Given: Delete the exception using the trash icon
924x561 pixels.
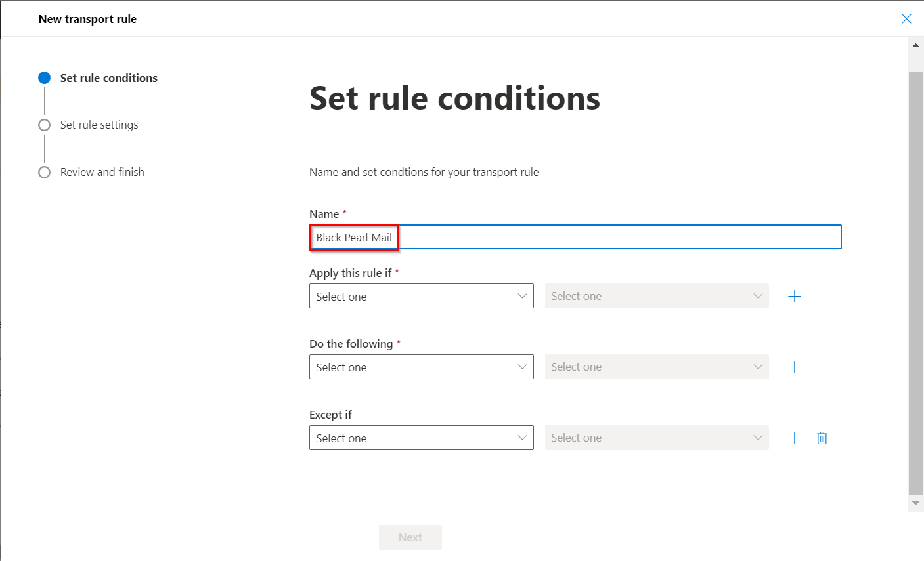Looking at the screenshot, I should pyautogui.click(x=822, y=438).
